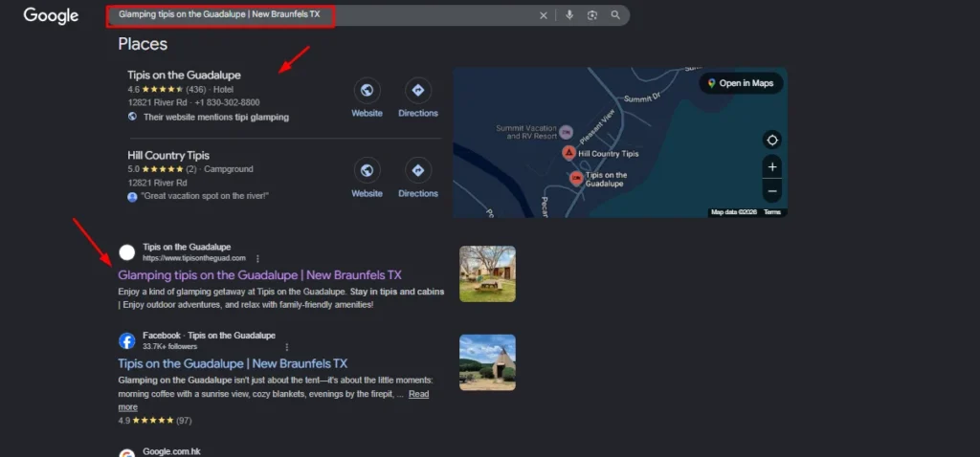
Task: Get Directions to Tipis on the Guadalupe place
Action: pyautogui.click(x=418, y=98)
